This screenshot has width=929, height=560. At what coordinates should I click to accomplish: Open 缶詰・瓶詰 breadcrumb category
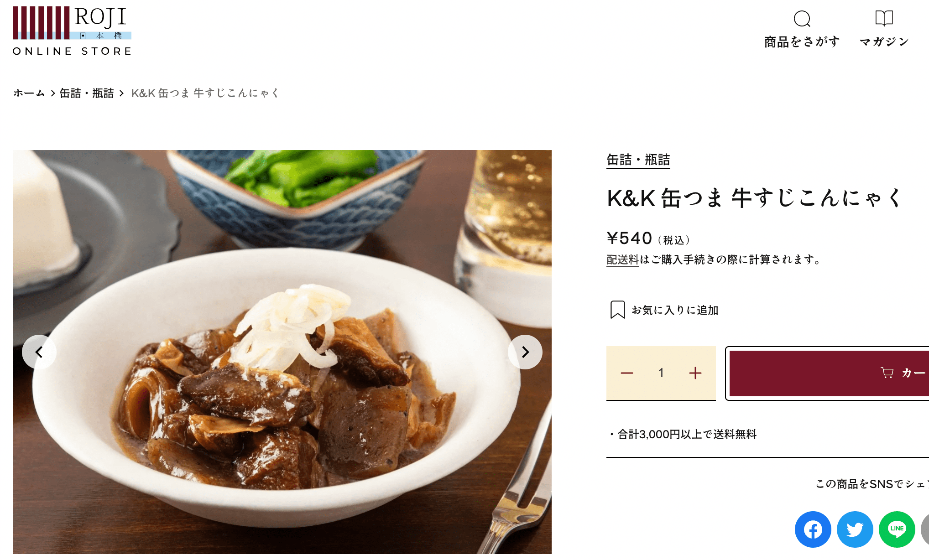click(x=87, y=93)
